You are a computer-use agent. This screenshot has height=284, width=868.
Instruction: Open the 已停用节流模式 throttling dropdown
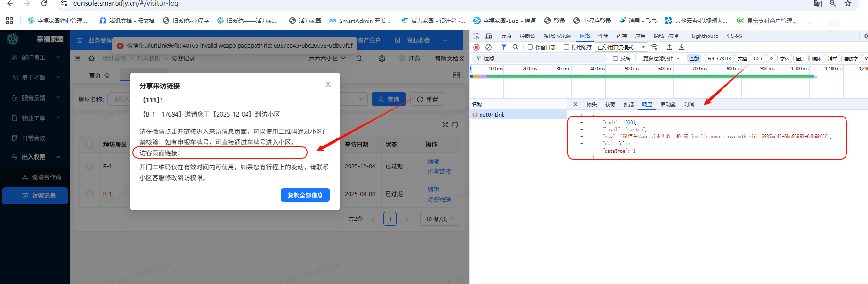coord(621,47)
